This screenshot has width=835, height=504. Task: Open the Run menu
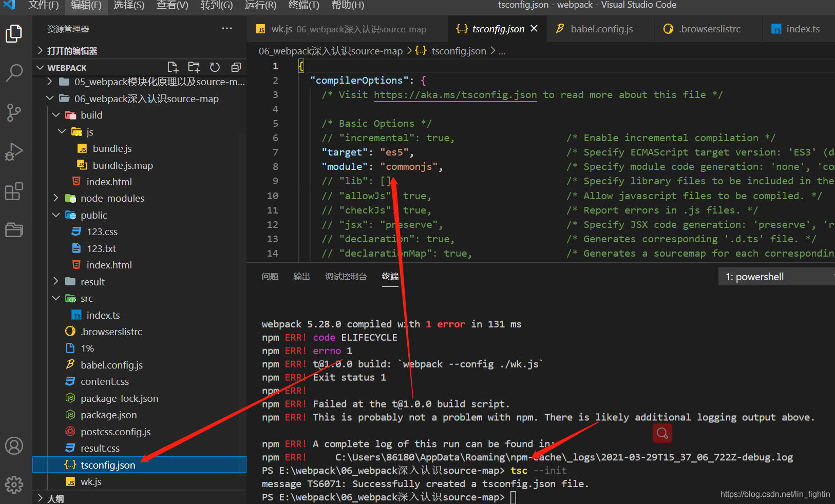click(260, 5)
